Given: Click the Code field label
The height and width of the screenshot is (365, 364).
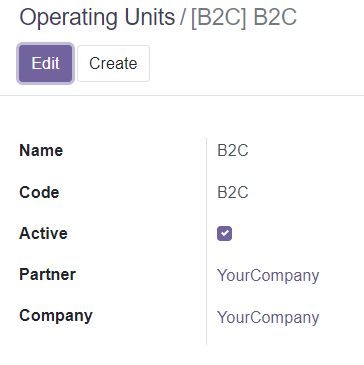Looking at the screenshot, I should tap(39, 192).
